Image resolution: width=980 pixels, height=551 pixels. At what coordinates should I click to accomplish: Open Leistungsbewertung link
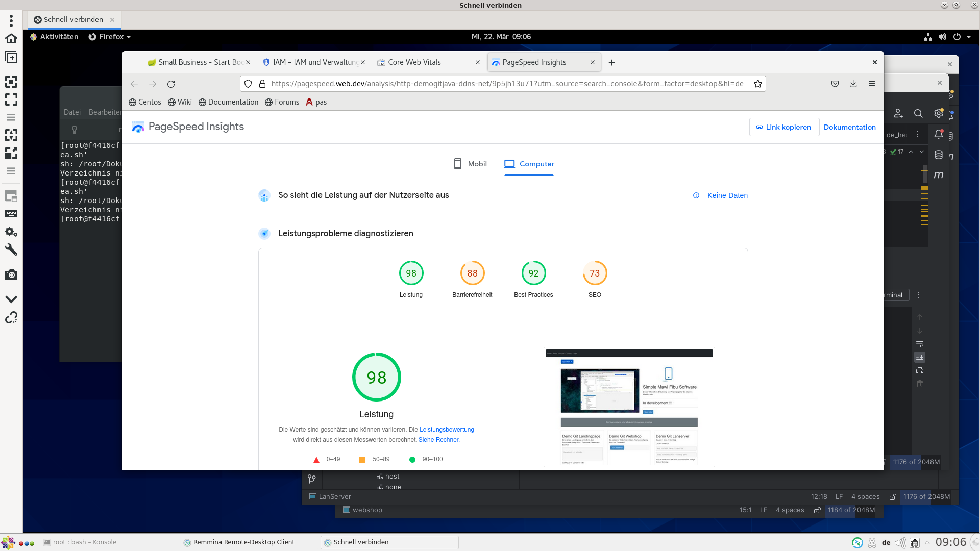click(447, 430)
